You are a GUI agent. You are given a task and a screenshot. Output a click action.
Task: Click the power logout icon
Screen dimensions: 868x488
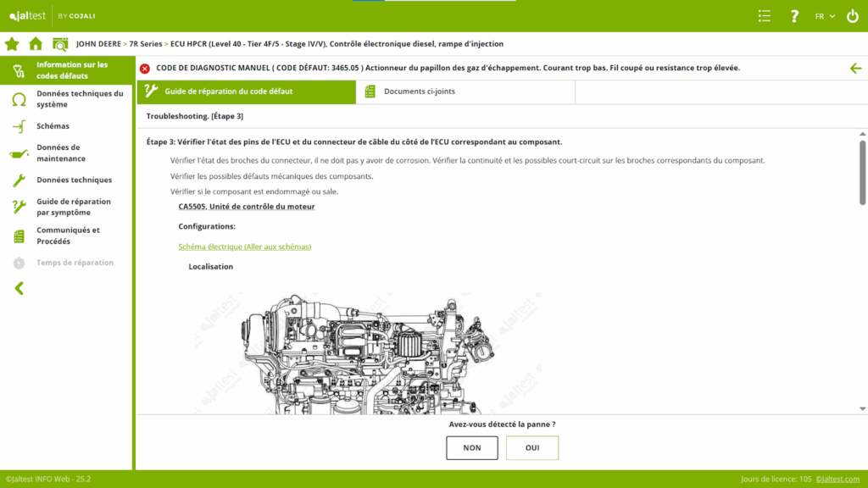(852, 16)
